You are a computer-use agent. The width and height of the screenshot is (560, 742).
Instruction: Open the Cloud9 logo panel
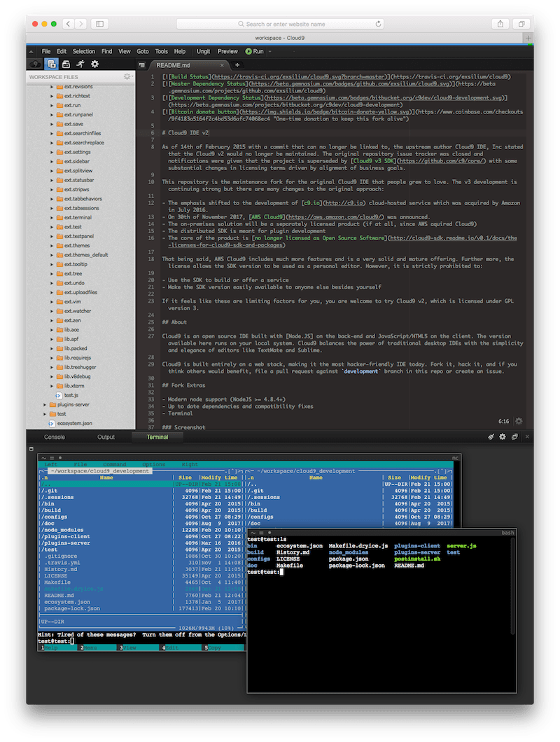(x=36, y=64)
